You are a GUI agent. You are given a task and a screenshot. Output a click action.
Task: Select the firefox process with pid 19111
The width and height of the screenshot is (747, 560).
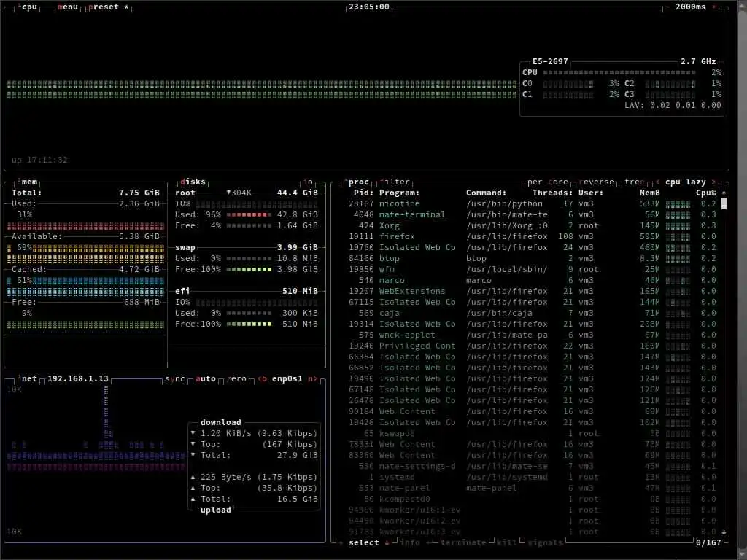click(x=528, y=237)
